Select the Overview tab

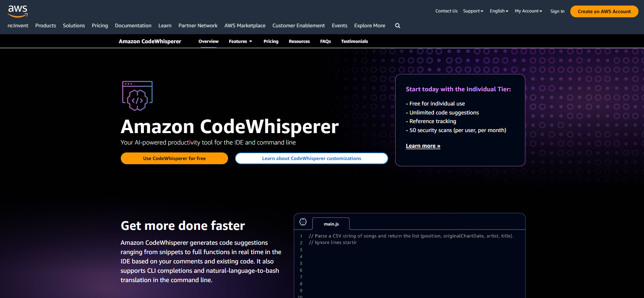208,41
